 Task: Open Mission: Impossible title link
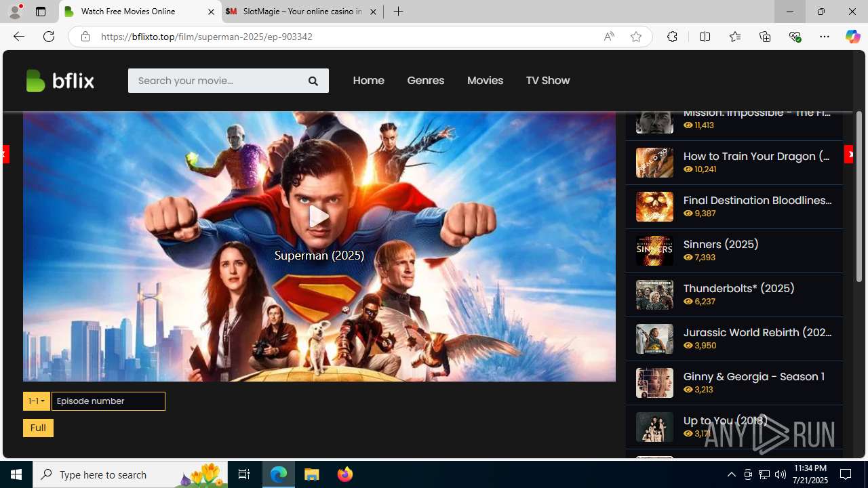click(x=757, y=113)
